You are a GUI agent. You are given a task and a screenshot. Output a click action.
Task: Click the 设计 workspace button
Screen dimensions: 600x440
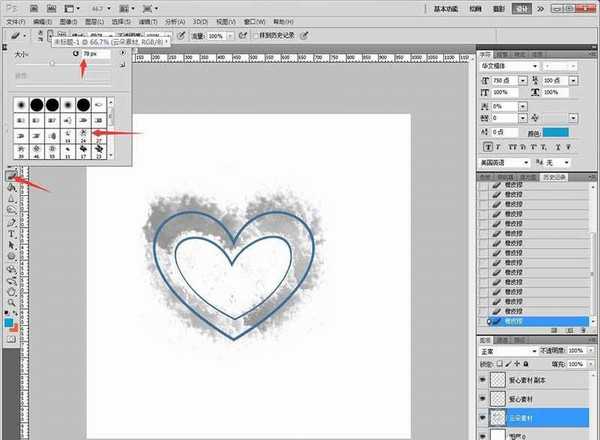coord(547,8)
